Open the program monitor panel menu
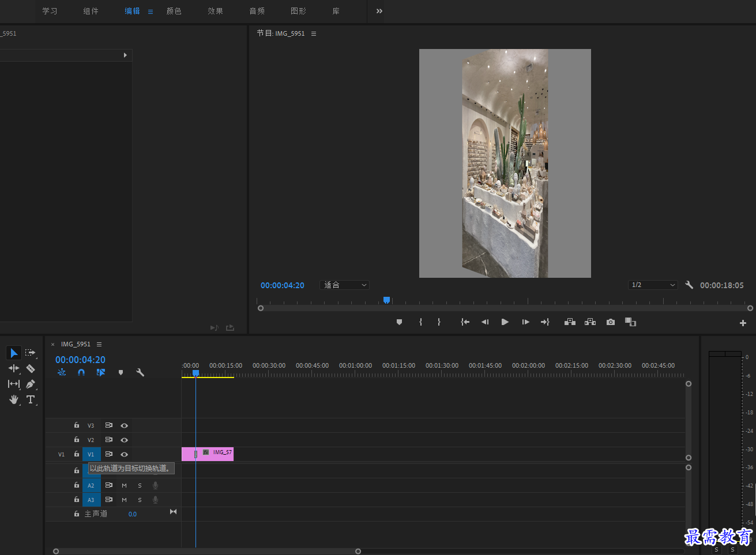This screenshot has width=756, height=555. (x=314, y=33)
